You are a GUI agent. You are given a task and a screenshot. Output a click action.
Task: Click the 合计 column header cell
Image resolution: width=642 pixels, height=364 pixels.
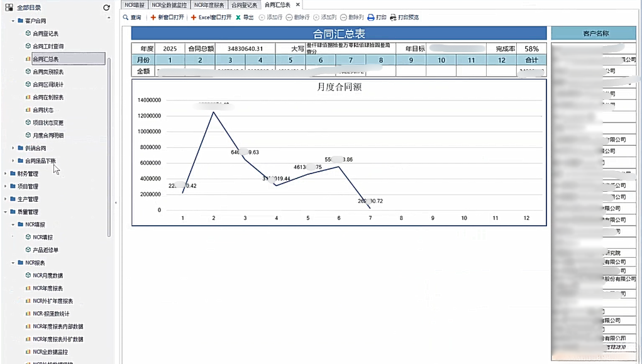pyautogui.click(x=531, y=60)
